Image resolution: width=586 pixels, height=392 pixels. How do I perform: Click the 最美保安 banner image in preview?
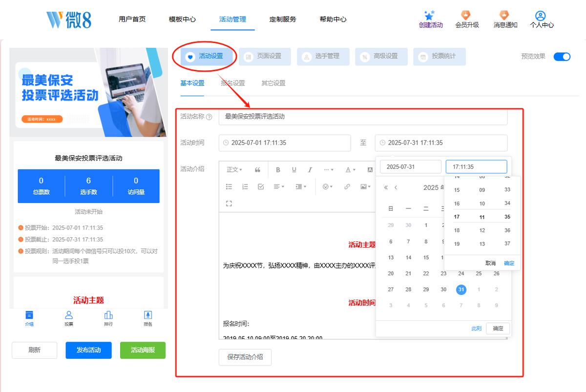click(x=88, y=92)
